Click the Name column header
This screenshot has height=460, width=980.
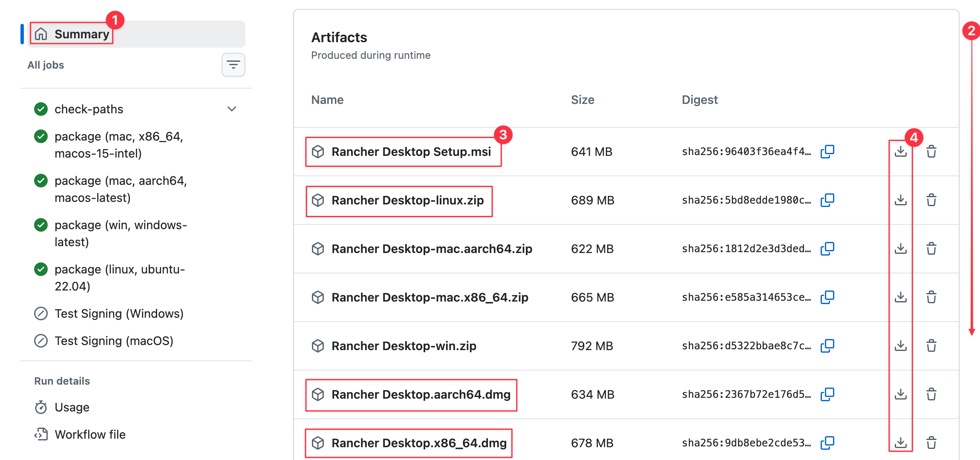click(327, 100)
